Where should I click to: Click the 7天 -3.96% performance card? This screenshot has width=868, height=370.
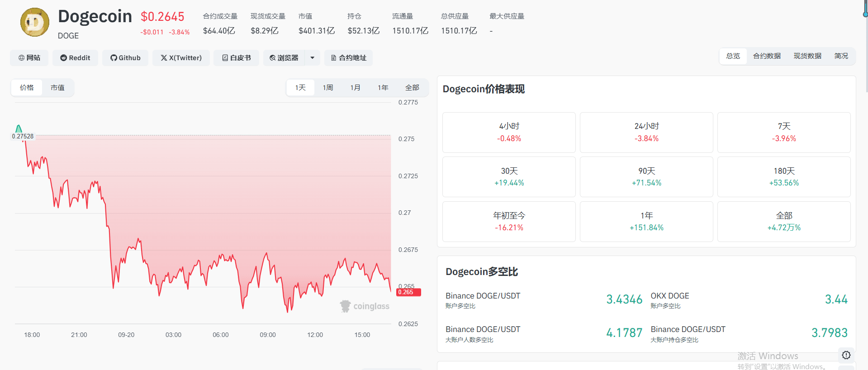click(784, 133)
